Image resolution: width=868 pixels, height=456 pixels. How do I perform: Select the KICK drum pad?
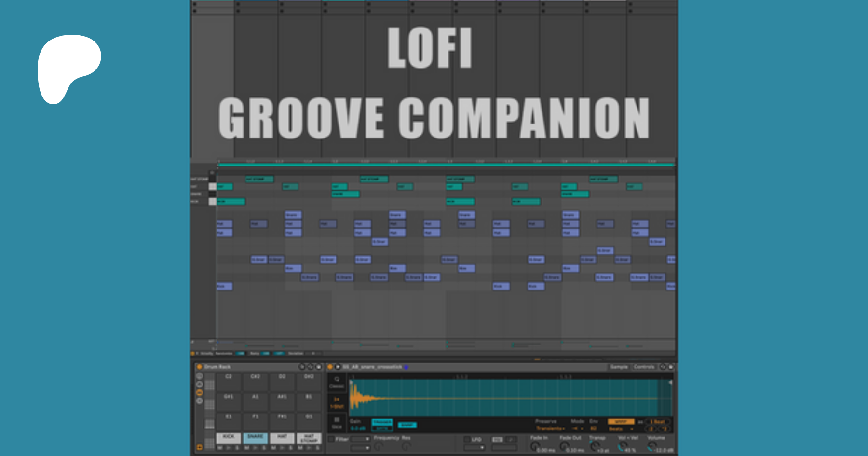tap(229, 437)
